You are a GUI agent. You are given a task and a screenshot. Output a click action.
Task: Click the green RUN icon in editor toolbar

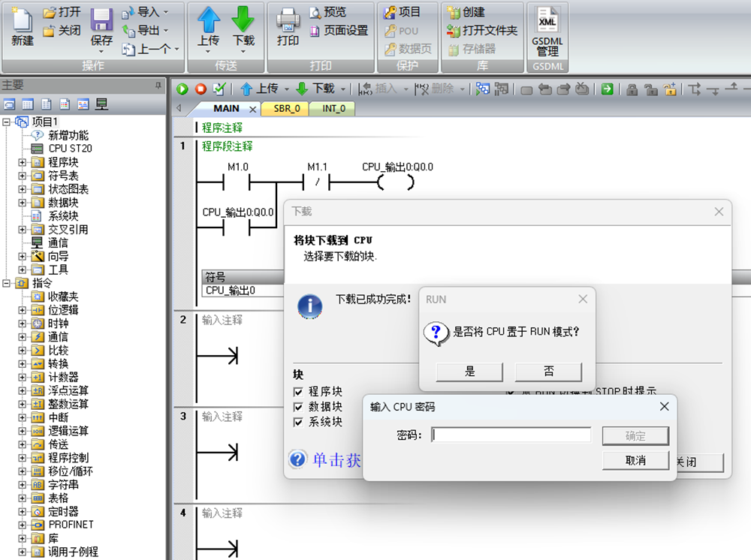182,89
